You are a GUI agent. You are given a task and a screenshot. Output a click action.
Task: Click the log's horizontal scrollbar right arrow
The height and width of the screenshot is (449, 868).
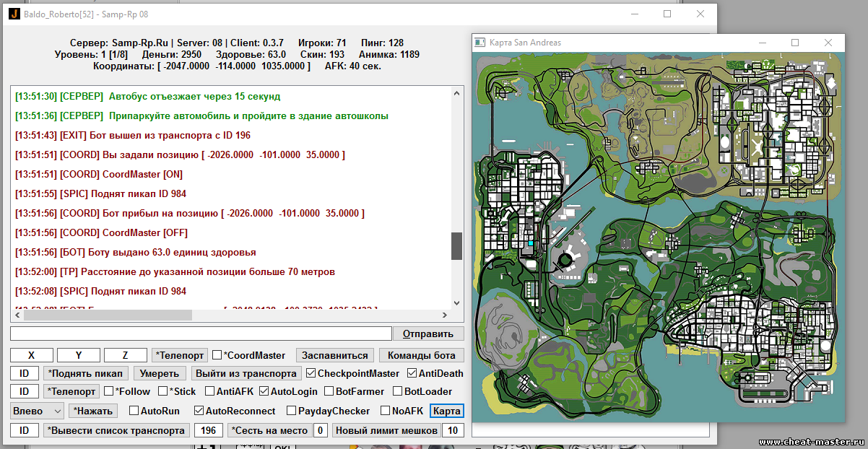(445, 315)
